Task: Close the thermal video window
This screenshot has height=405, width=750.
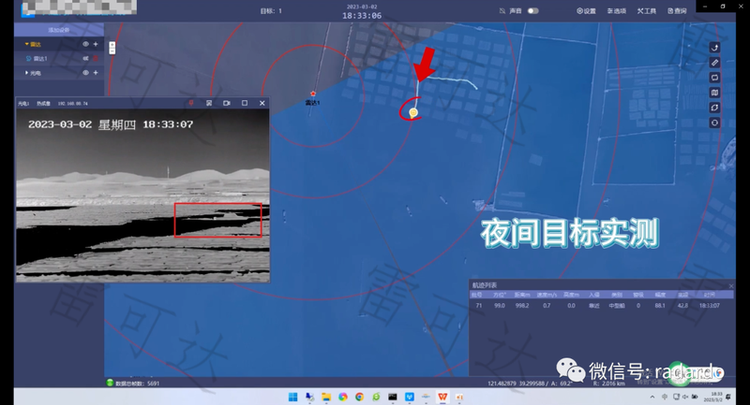Action: (x=262, y=103)
